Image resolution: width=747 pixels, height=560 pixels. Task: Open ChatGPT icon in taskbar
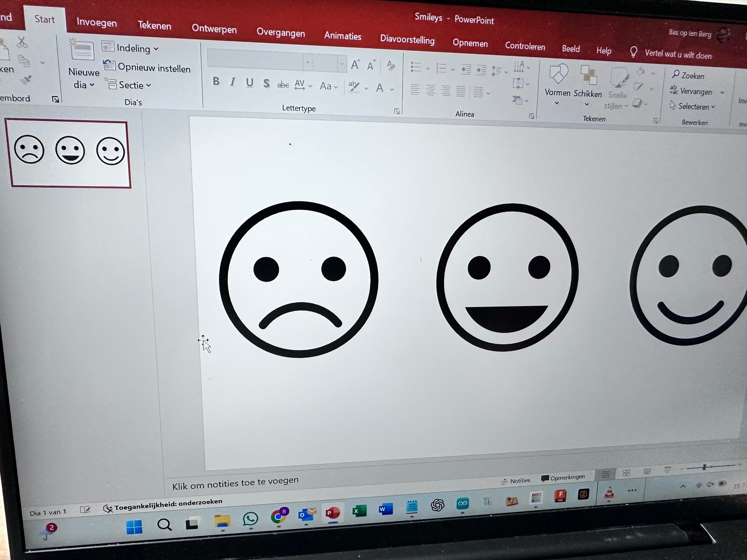[438, 505]
